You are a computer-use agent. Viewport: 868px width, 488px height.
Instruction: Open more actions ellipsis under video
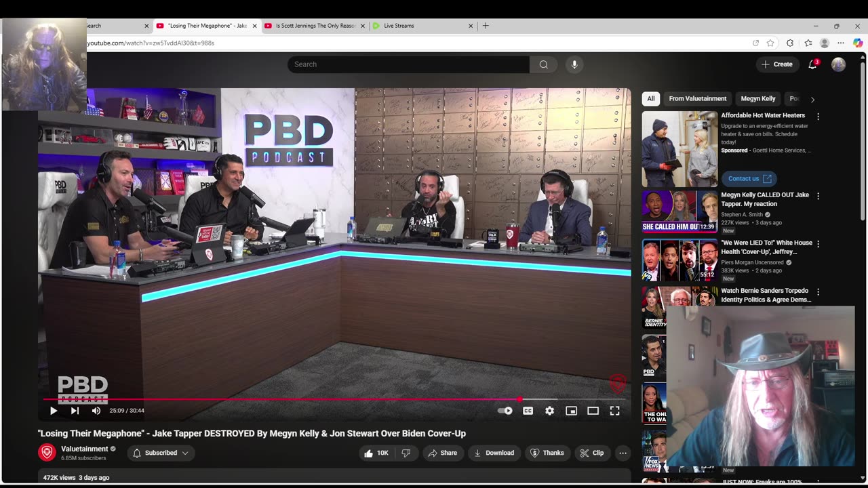(623, 453)
